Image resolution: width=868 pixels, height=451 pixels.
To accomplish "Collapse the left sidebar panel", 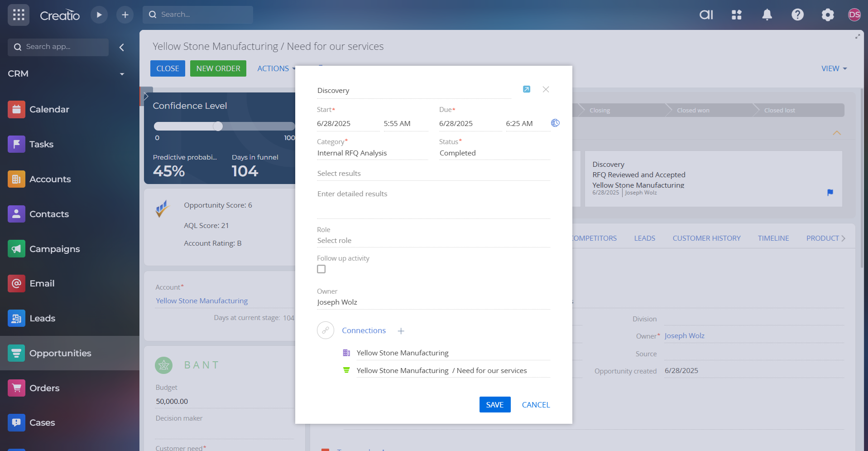I will [x=121, y=47].
